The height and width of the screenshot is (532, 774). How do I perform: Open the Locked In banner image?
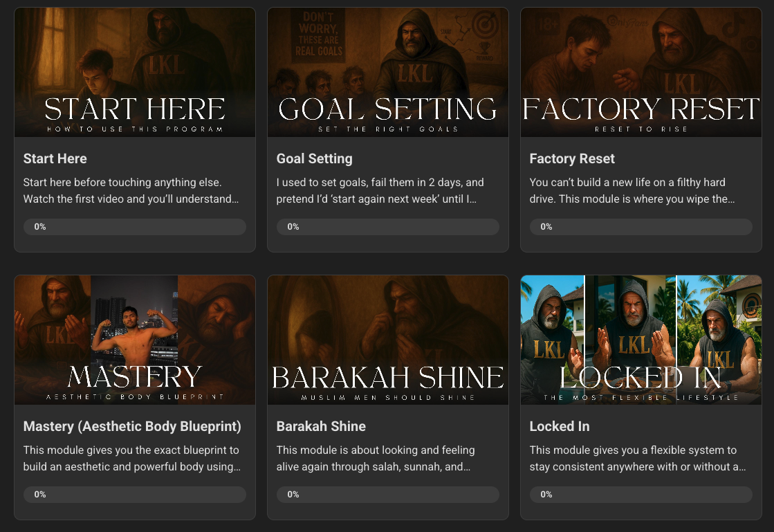click(x=641, y=340)
